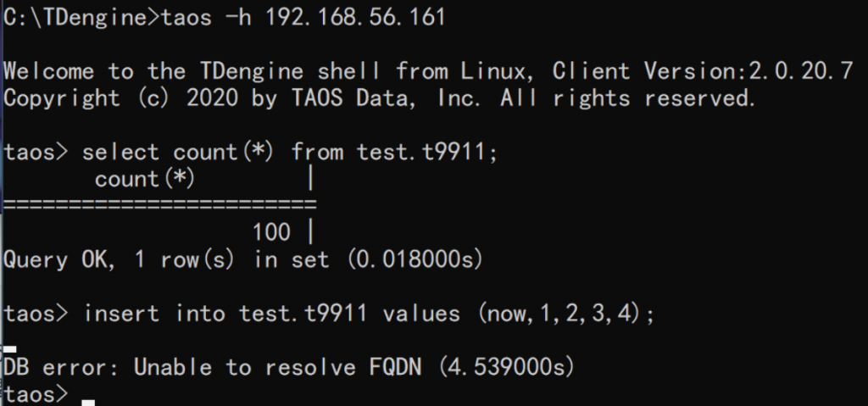The height and width of the screenshot is (406, 868).
Task: Click the taos -h 192.168.56.161 command
Action: [x=304, y=17]
